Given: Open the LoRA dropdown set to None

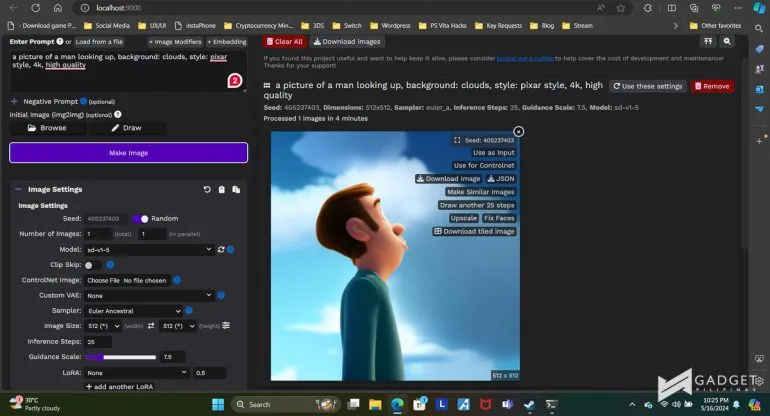Looking at the screenshot, I should (137, 372).
